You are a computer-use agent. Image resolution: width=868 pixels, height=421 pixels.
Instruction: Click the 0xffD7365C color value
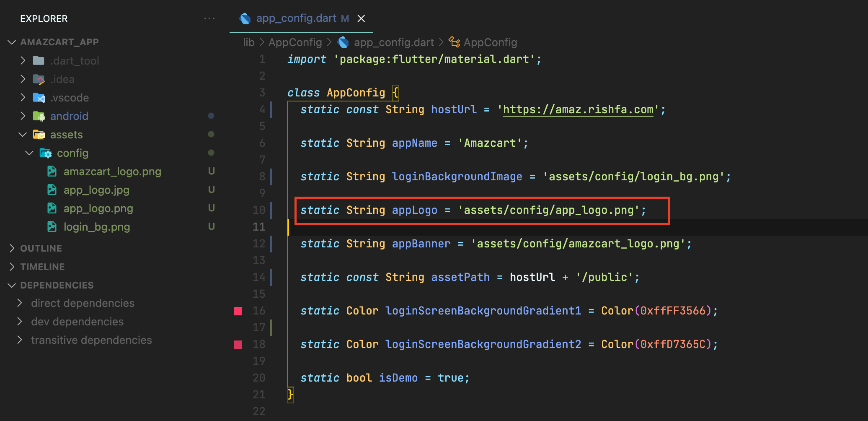pos(673,344)
